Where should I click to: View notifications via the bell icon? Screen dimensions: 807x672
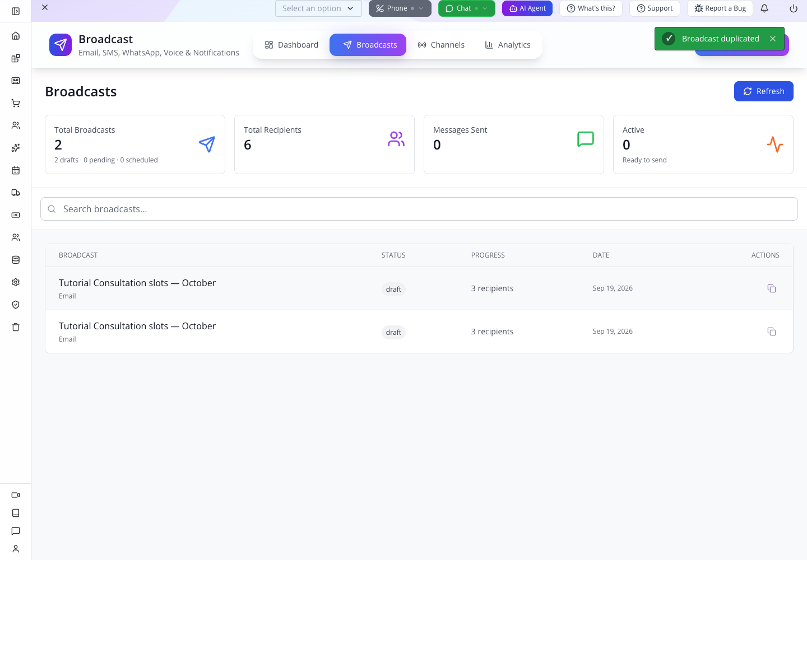pos(764,8)
